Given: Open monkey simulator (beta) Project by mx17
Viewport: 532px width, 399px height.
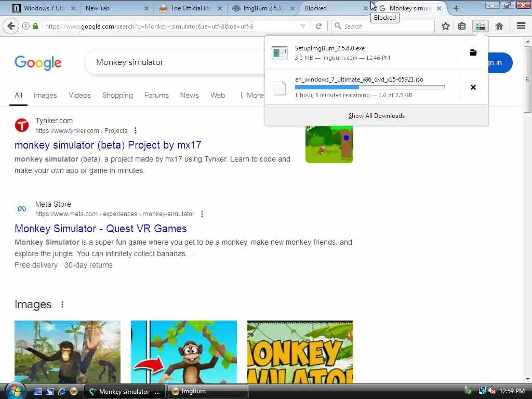Looking at the screenshot, I should (108, 145).
